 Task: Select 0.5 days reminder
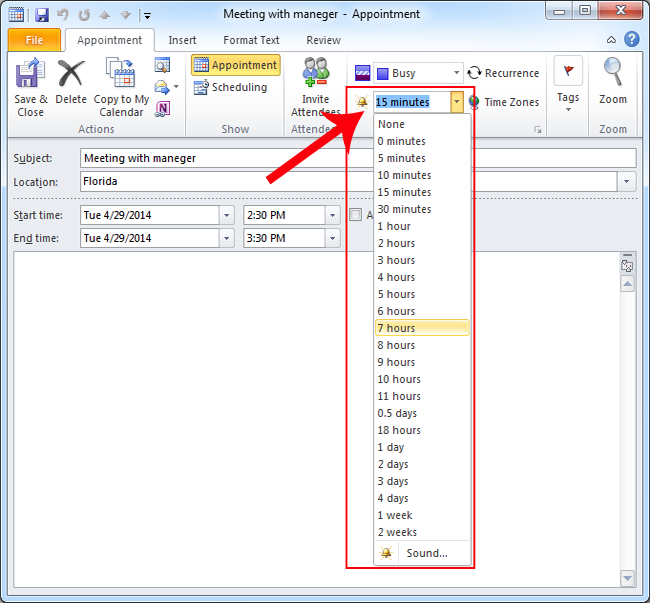422,413
